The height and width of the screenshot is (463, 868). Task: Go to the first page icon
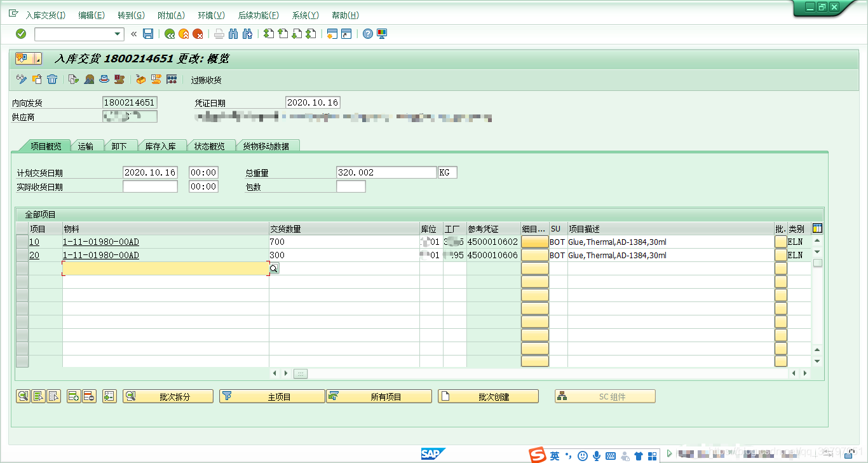[269, 34]
